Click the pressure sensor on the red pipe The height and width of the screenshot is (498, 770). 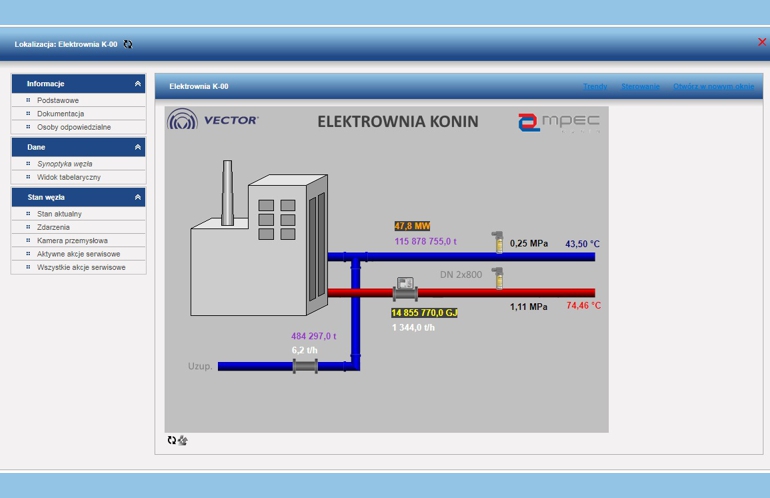pyautogui.click(x=497, y=277)
